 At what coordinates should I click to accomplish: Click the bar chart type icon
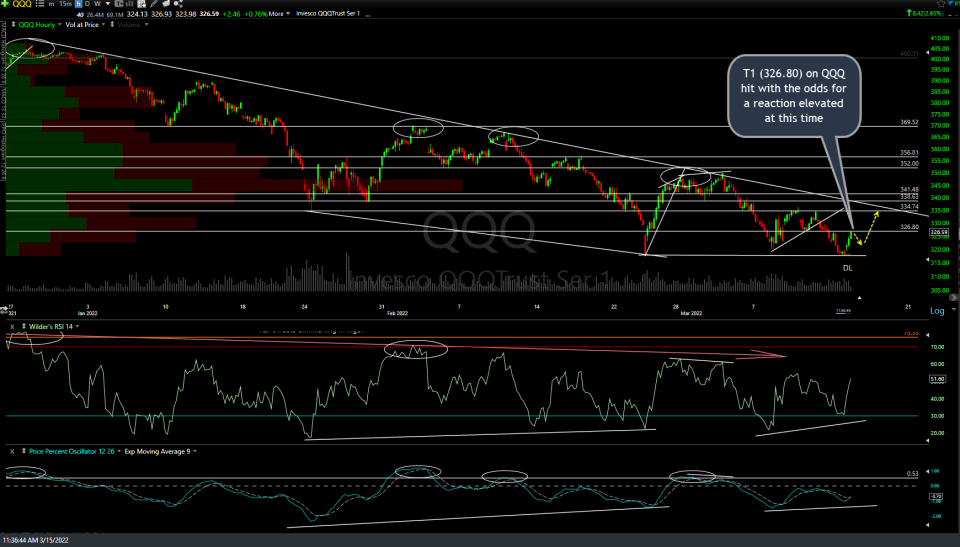coord(129,4)
